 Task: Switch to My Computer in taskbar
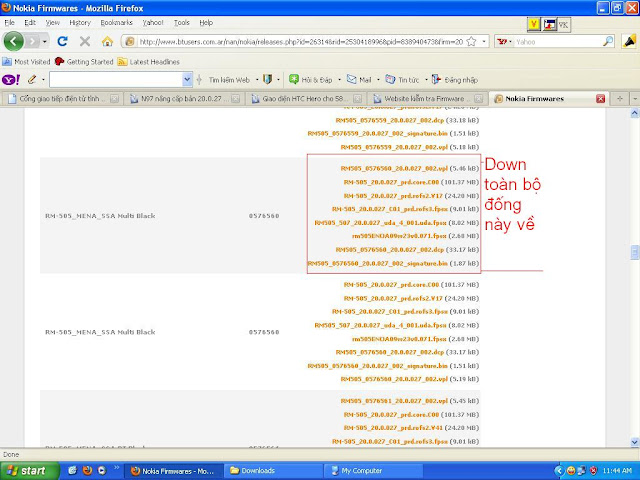pos(374,471)
